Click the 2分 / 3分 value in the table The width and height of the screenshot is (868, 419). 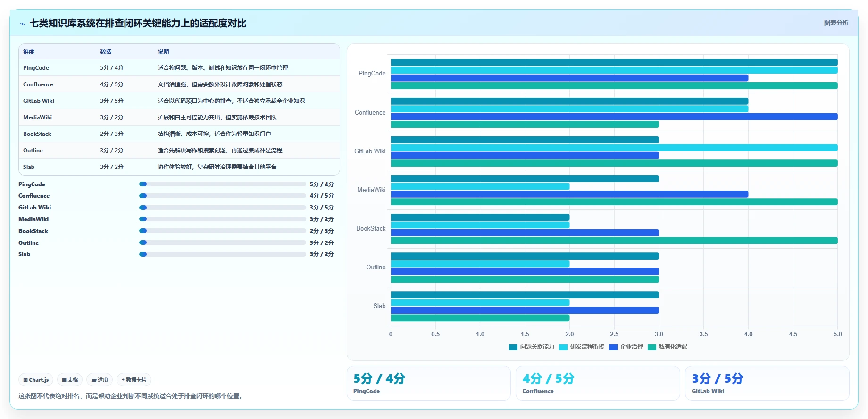(x=111, y=134)
